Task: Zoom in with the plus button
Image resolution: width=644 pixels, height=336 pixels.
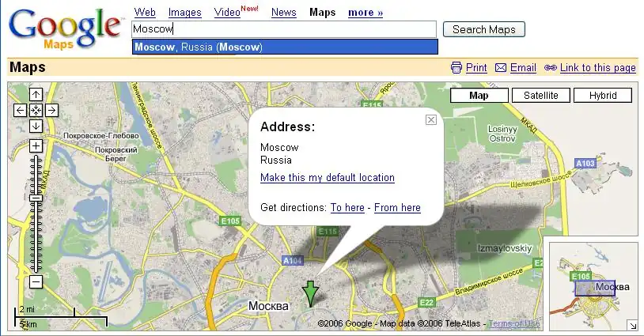Action: (36, 146)
